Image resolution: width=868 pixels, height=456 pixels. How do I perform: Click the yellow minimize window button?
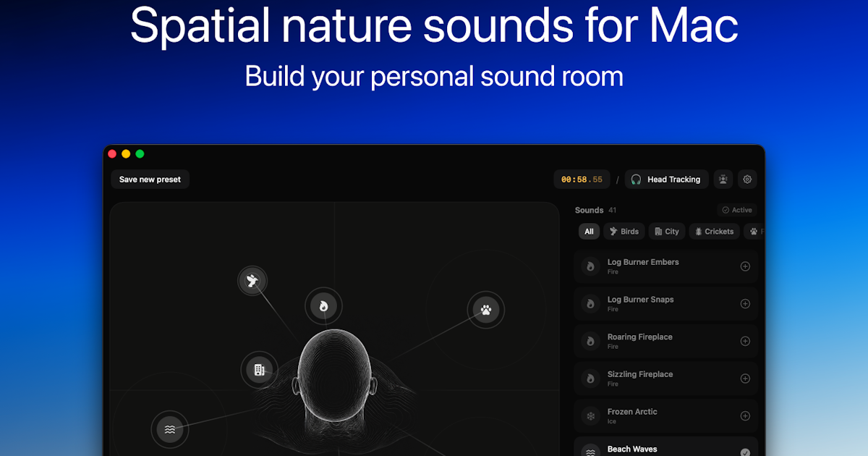126,153
